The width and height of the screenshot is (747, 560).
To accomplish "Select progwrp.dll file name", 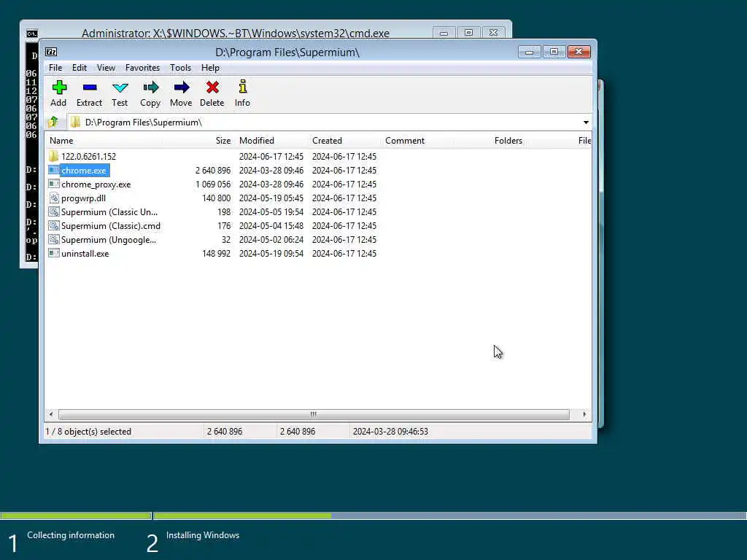I will [83, 198].
